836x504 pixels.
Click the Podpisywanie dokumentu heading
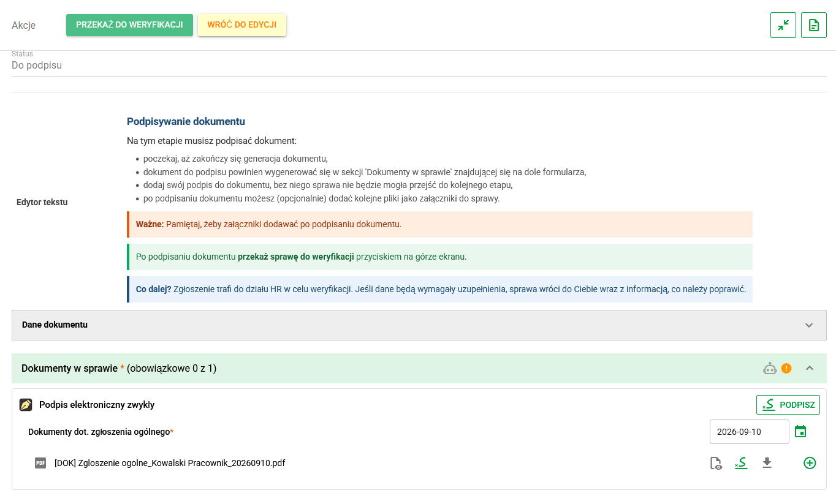[186, 122]
